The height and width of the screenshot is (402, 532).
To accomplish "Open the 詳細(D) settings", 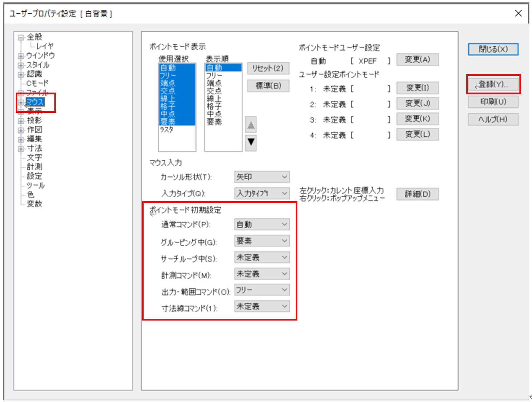I will point(417,194).
